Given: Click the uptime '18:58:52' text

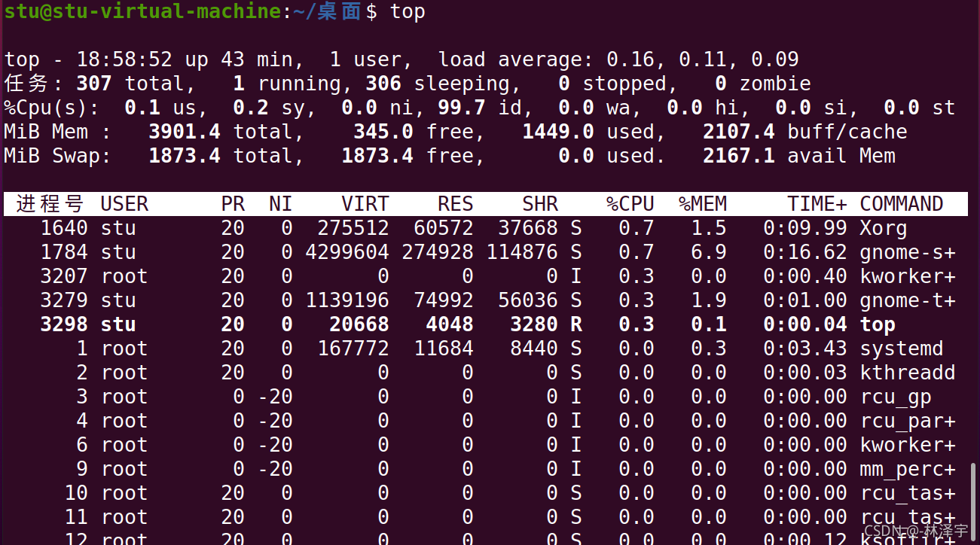Looking at the screenshot, I should (x=124, y=59).
